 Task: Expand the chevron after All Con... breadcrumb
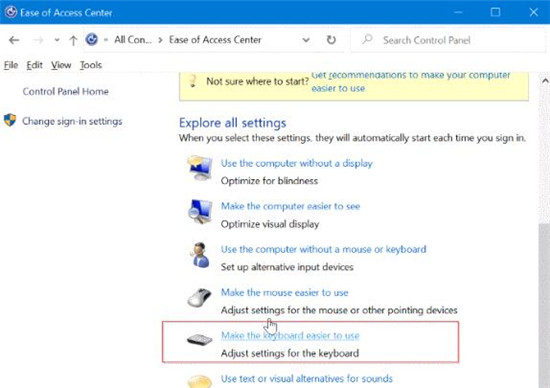click(160, 40)
